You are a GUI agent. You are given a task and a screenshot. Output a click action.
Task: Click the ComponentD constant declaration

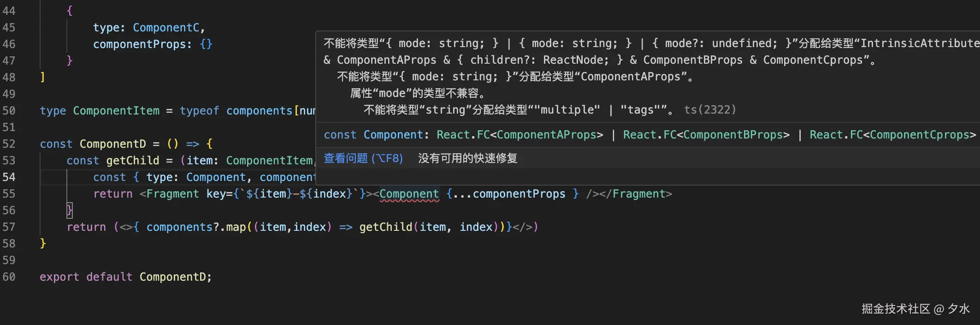click(x=112, y=144)
